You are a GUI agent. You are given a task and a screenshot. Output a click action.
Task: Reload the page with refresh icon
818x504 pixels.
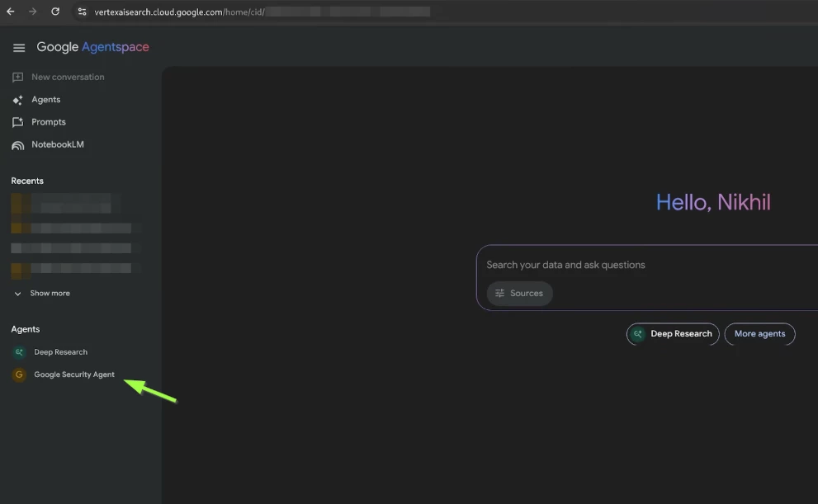[x=55, y=11]
